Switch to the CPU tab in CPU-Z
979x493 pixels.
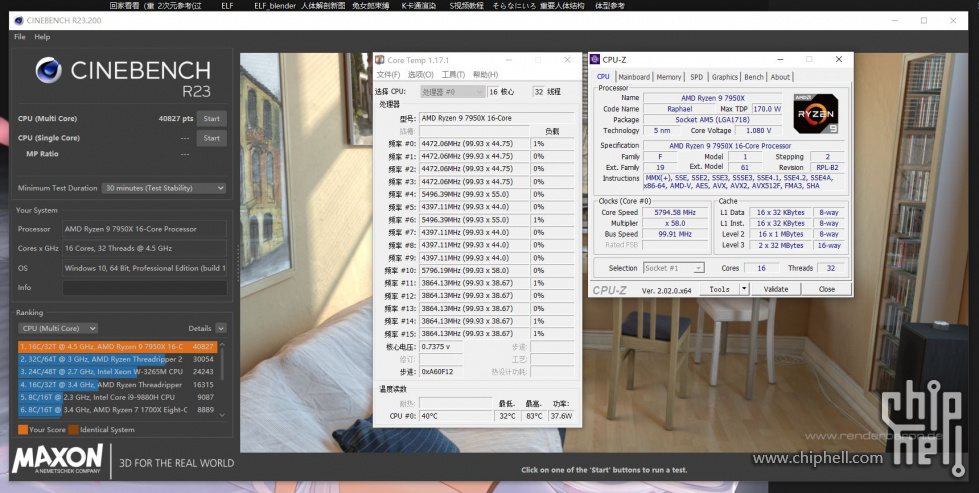coord(603,77)
